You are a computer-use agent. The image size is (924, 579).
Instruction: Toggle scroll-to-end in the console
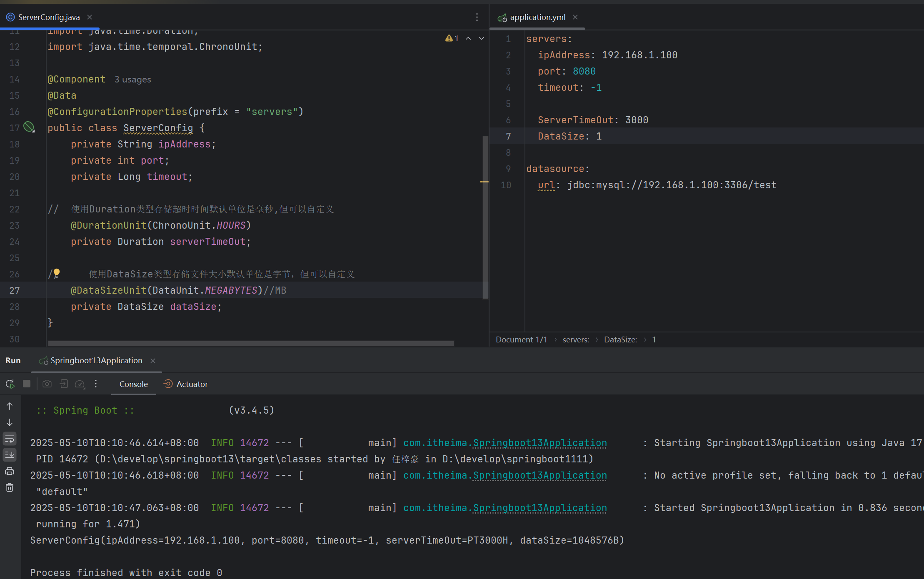pyautogui.click(x=10, y=455)
